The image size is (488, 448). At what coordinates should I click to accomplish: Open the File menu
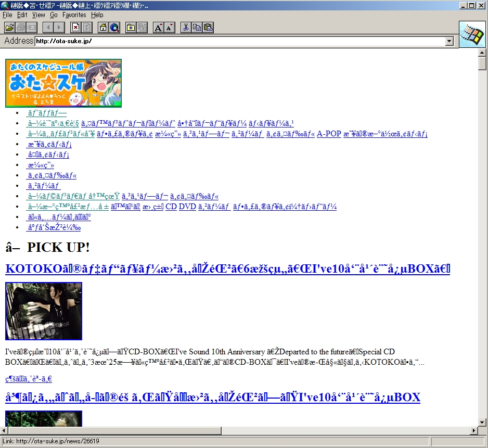tap(7, 15)
